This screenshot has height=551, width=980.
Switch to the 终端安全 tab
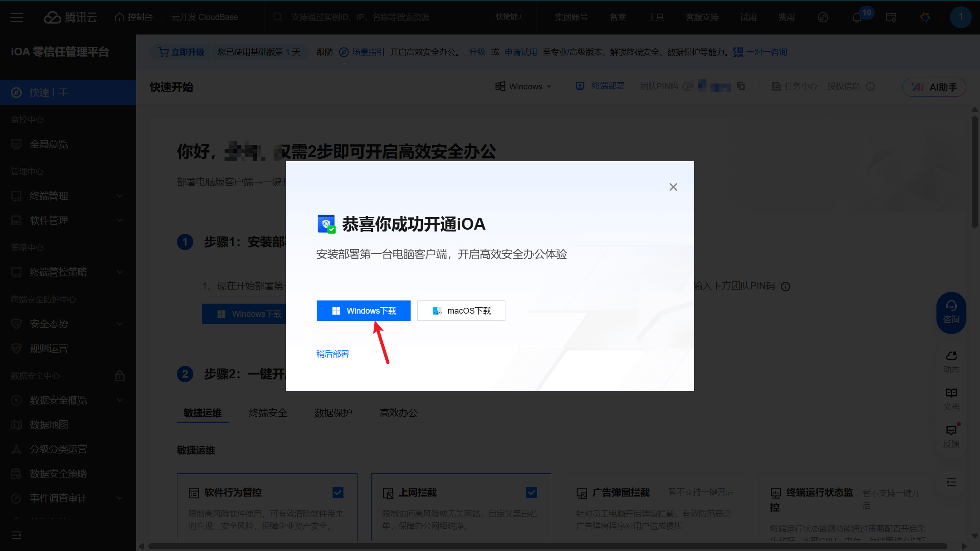(268, 413)
